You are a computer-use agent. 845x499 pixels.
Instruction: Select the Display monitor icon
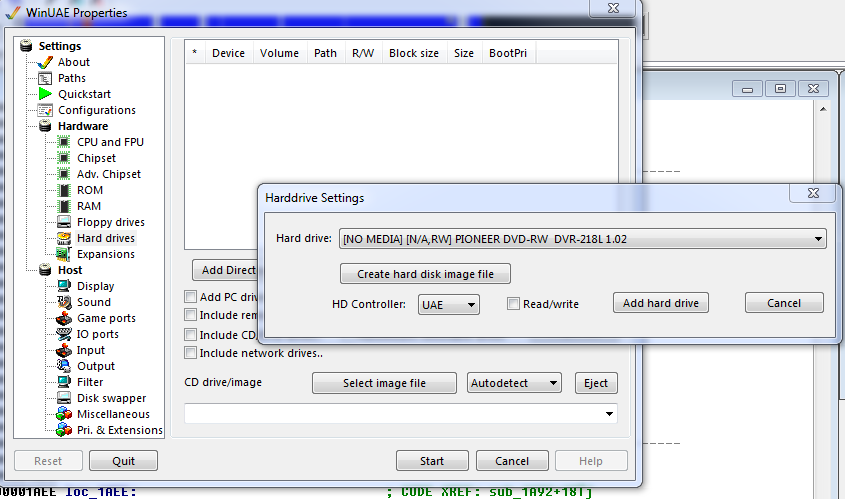[64, 286]
